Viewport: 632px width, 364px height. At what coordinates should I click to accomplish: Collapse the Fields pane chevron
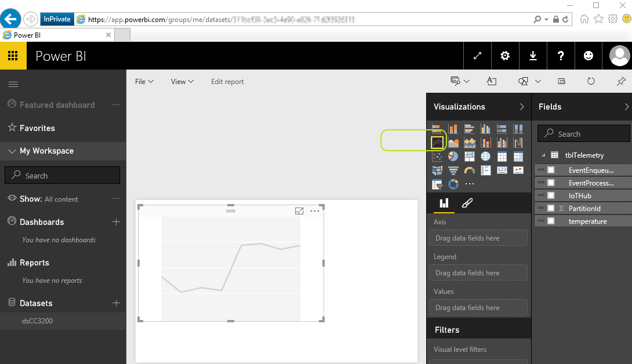(x=626, y=107)
